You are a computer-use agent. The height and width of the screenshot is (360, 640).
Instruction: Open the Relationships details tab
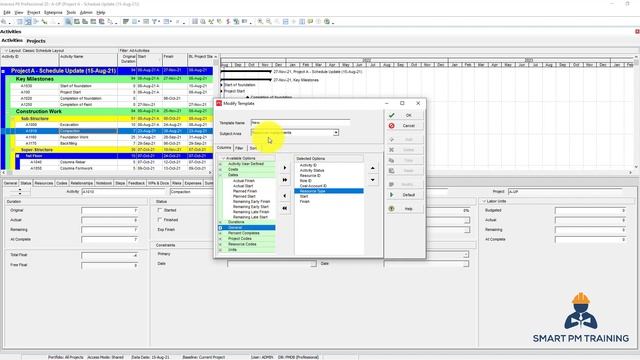click(82, 183)
